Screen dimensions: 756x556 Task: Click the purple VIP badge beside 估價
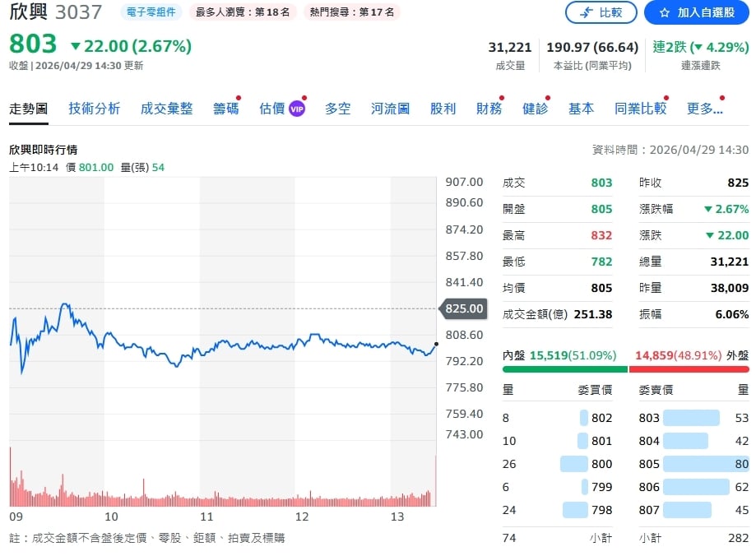click(296, 107)
